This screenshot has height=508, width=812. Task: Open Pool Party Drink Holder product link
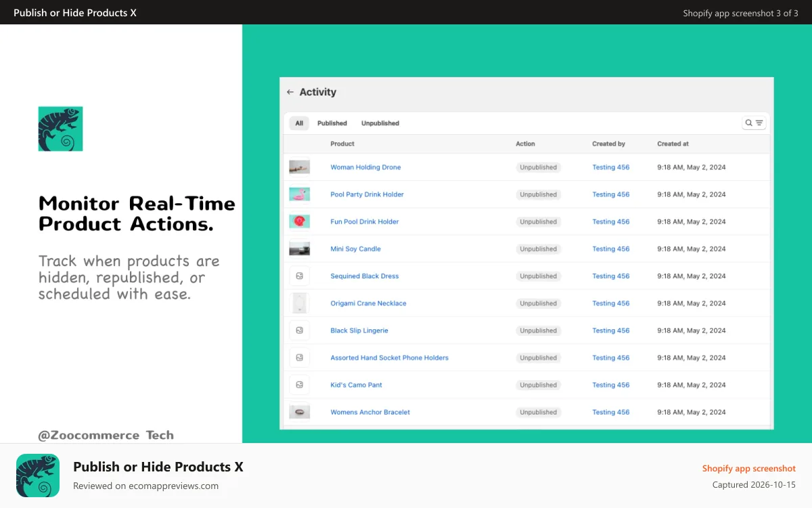pos(367,194)
